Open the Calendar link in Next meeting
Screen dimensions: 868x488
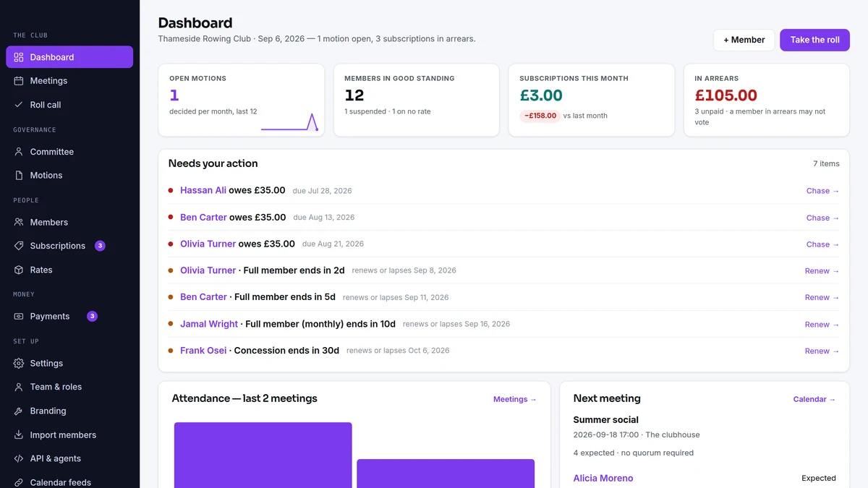[814, 399]
